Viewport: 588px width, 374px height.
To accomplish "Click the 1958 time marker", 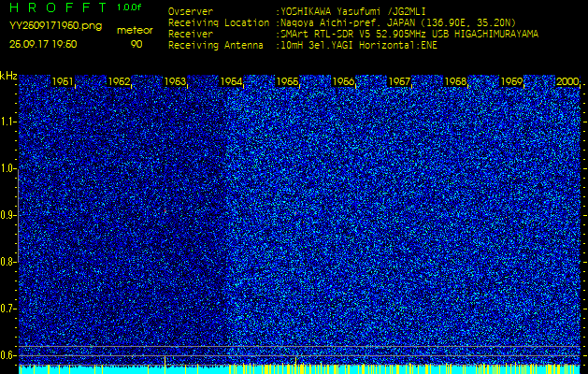I will click(455, 81).
